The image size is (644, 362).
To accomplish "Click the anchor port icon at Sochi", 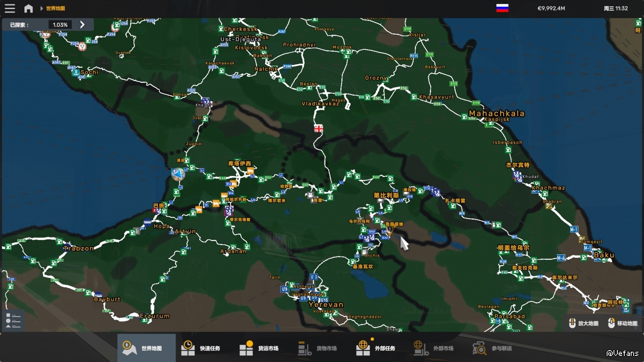I will pos(76,72).
